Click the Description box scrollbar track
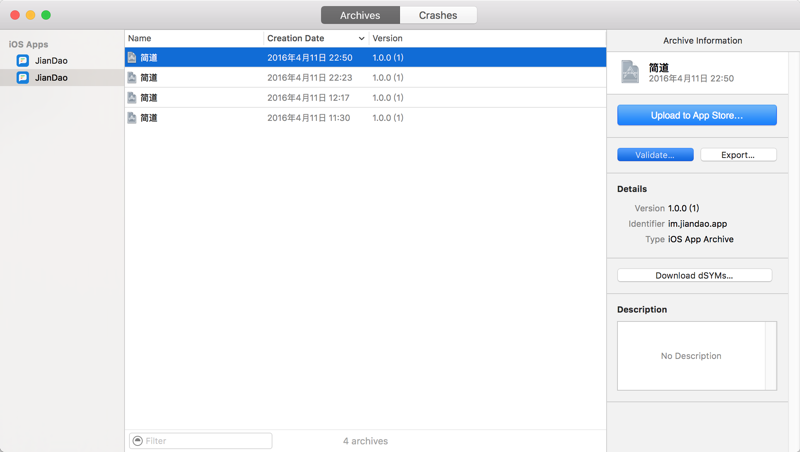 (x=771, y=356)
